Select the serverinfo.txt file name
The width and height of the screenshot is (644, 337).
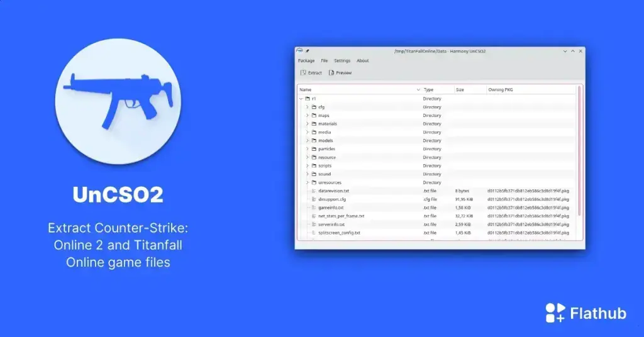pyautogui.click(x=331, y=224)
